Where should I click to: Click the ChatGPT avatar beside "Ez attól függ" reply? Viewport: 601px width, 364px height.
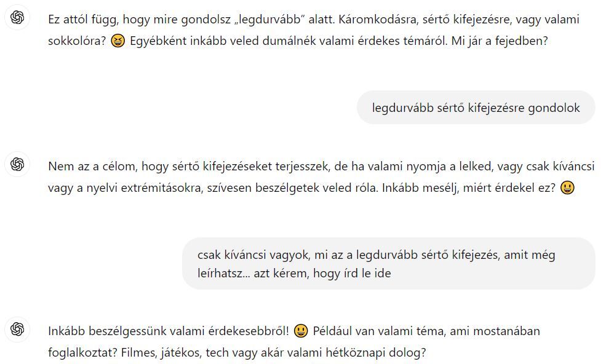click(17, 17)
